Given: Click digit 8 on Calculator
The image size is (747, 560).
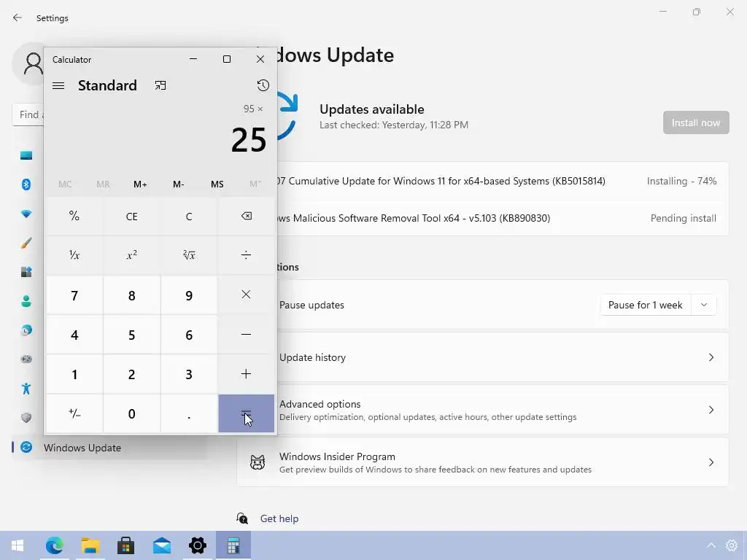Looking at the screenshot, I should (131, 295).
